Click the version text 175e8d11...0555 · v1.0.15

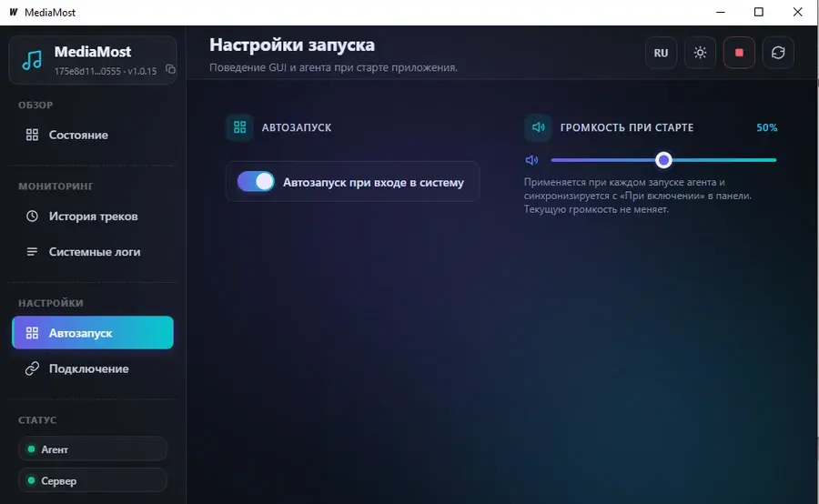(106, 71)
